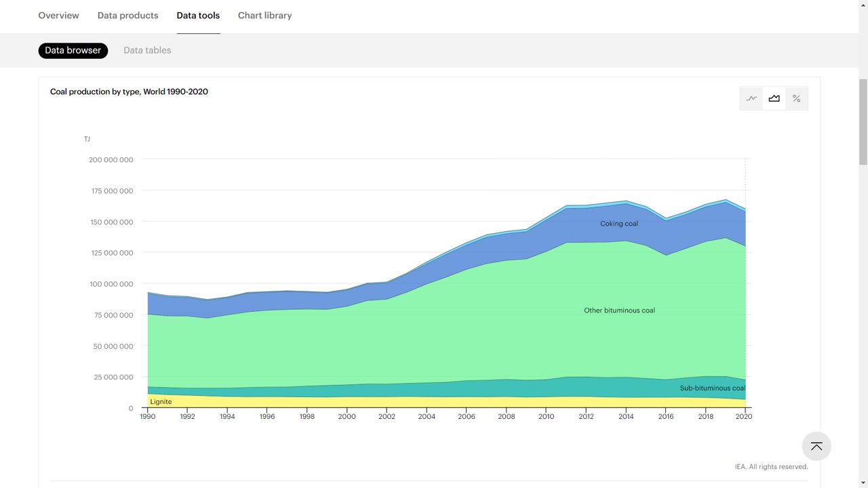Click the 2020 x-axis tick label
This screenshot has width=868, height=488.
tap(745, 417)
